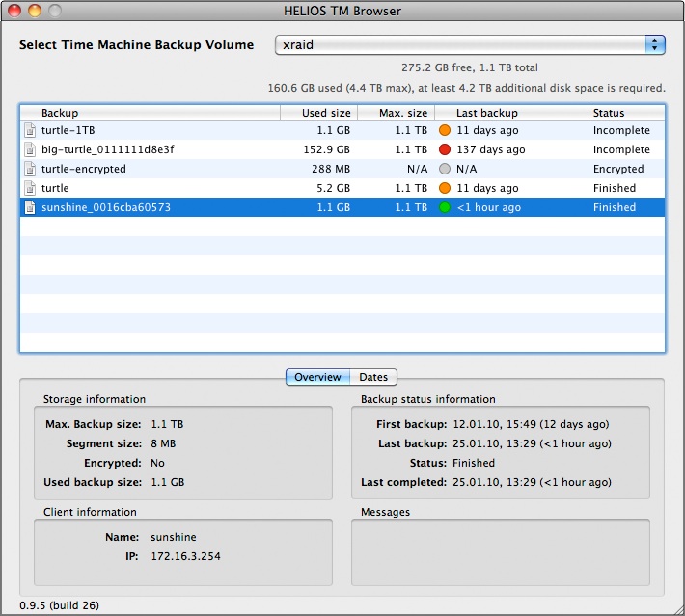
Task: Select the Overview tab
Action: click(317, 377)
